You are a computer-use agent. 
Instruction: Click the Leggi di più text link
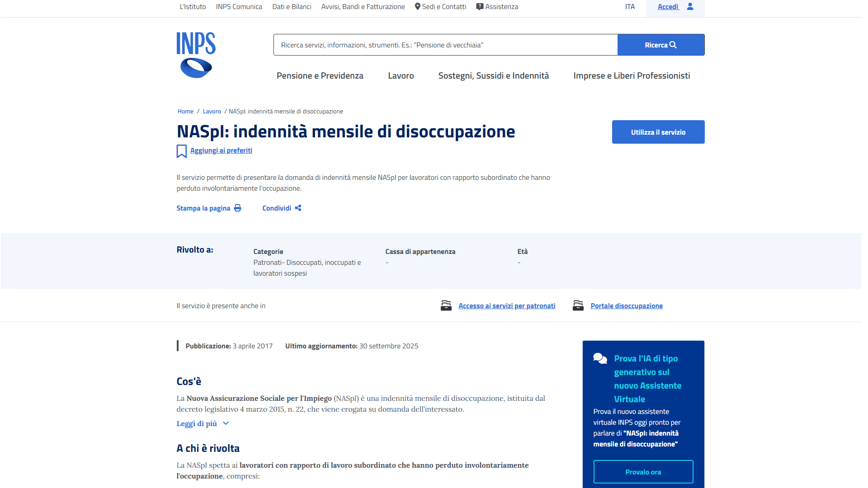(197, 423)
